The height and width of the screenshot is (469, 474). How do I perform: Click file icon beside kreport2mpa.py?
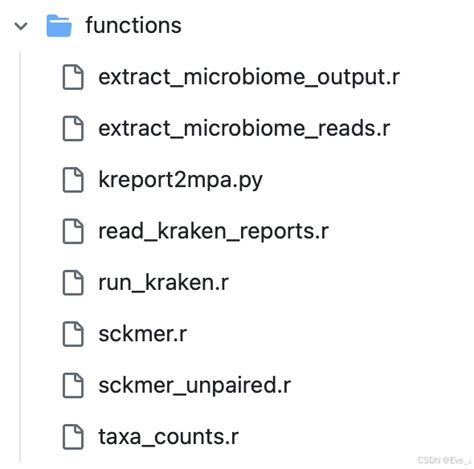(x=73, y=180)
